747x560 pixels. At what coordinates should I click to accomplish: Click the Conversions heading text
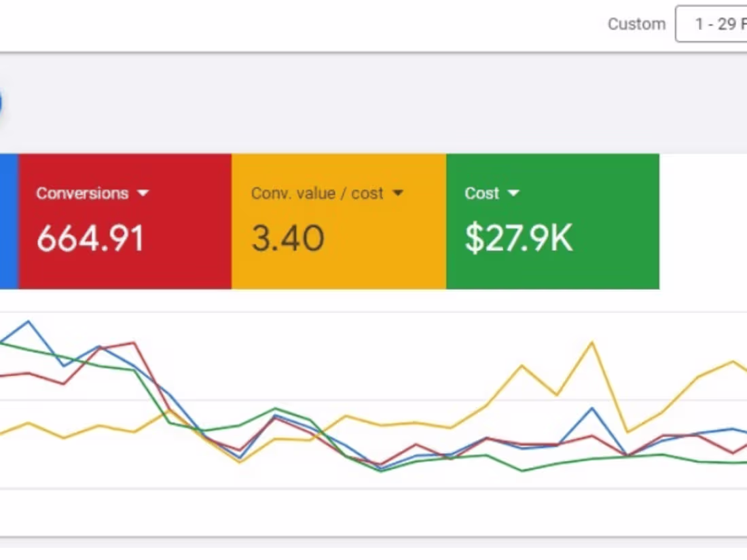click(x=81, y=193)
